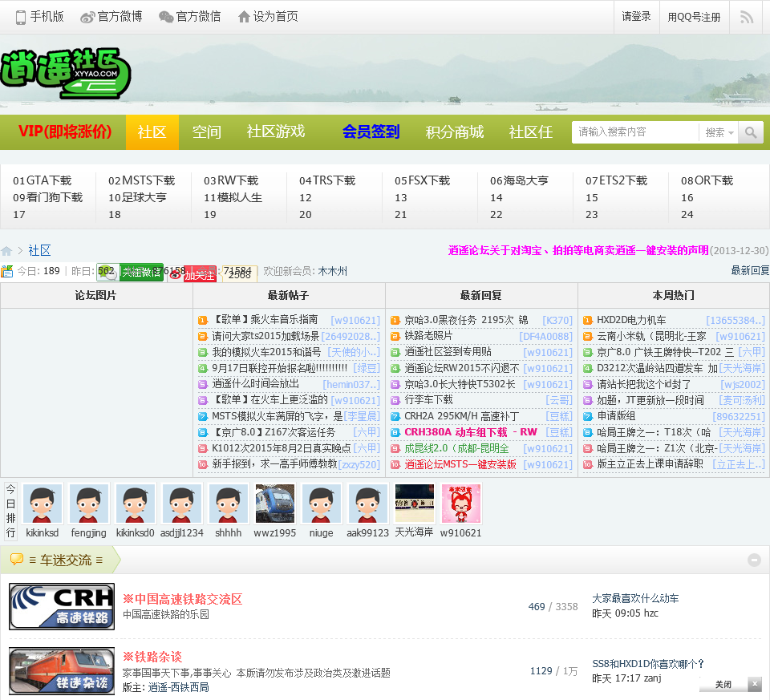Screen dimensions: 770x700
Task: Open 03RW下载 category link
Action: pyautogui.click(x=231, y=180)
